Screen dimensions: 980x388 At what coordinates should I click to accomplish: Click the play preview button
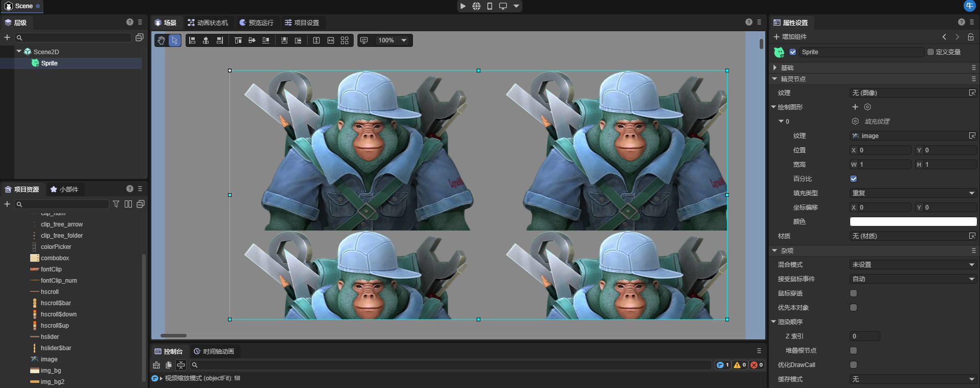click(x=463, y=6)
